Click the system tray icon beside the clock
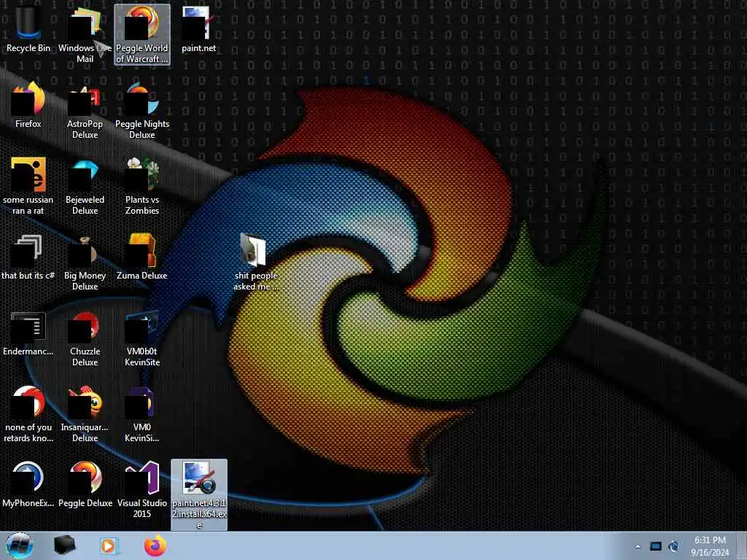 673,546
